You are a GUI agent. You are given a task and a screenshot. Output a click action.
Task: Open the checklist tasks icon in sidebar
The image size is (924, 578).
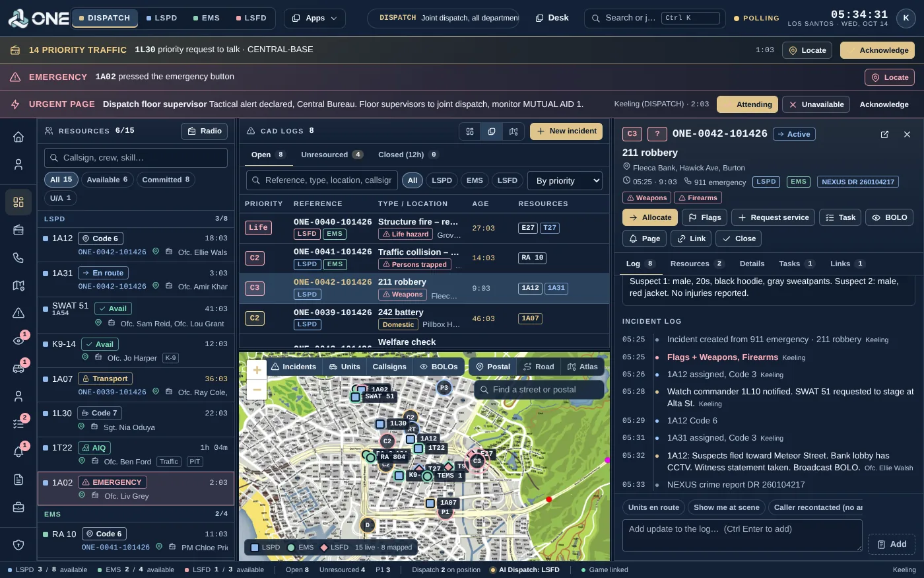(18, 423)
